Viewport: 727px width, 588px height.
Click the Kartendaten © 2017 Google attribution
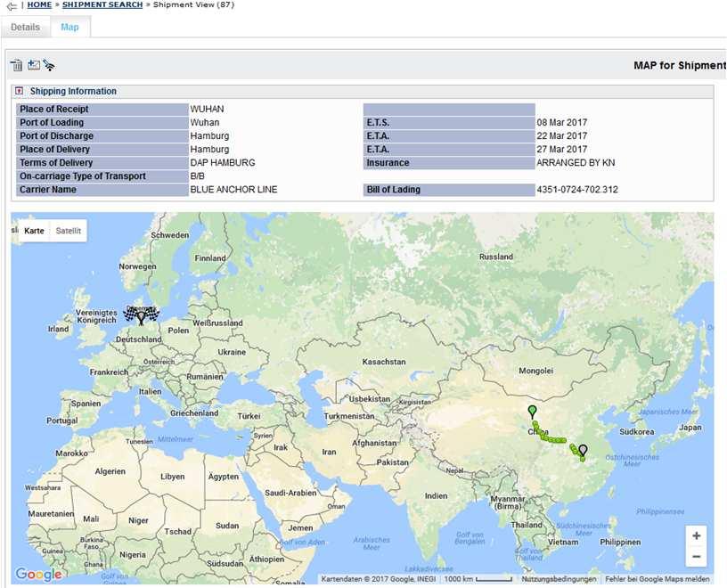point(379,579)
